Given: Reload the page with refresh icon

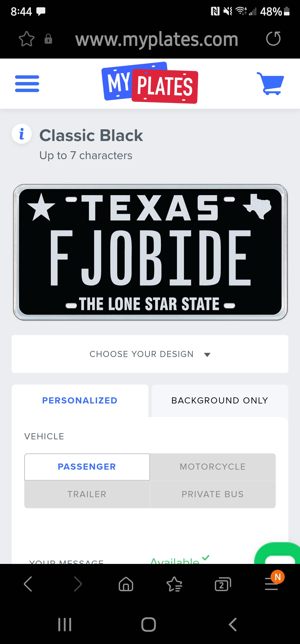Looking at the screenshot, I should (273, 39).
